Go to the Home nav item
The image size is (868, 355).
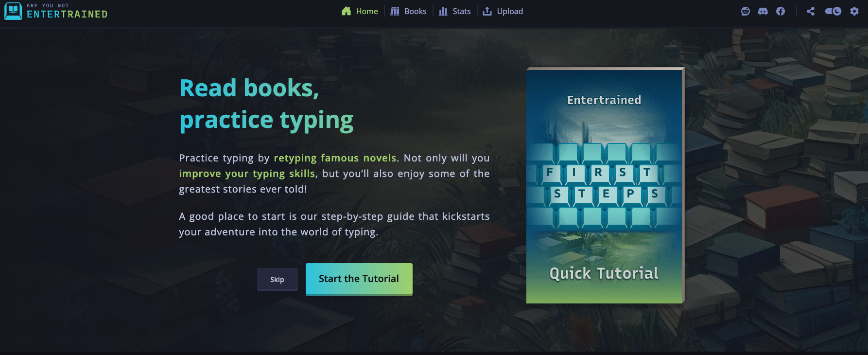(x=360, y=11)
